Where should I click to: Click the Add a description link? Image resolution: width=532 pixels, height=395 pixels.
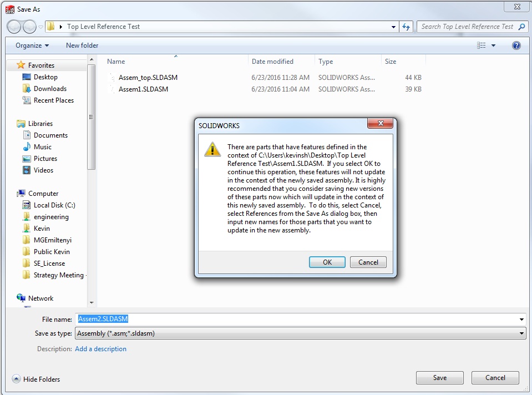click(x=100, y=349)
